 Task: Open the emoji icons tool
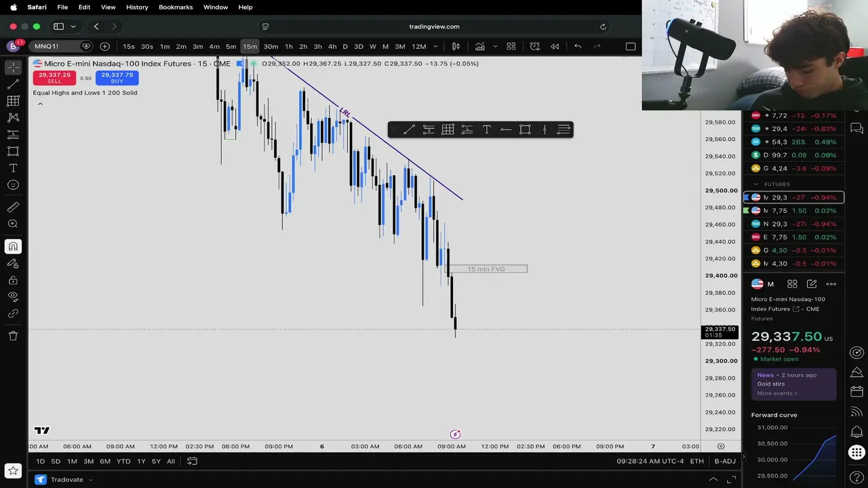(x=13, y=185)
